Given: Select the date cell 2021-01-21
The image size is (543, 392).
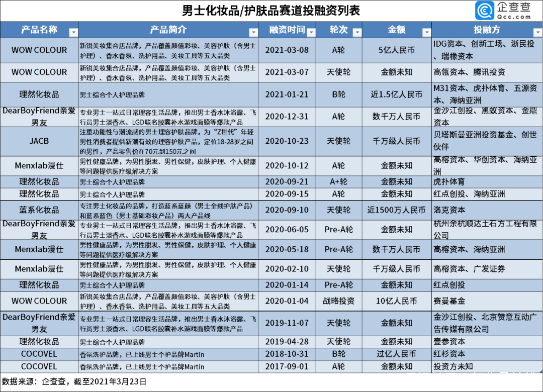Looking at the screenshot, I should pos(287,94).
